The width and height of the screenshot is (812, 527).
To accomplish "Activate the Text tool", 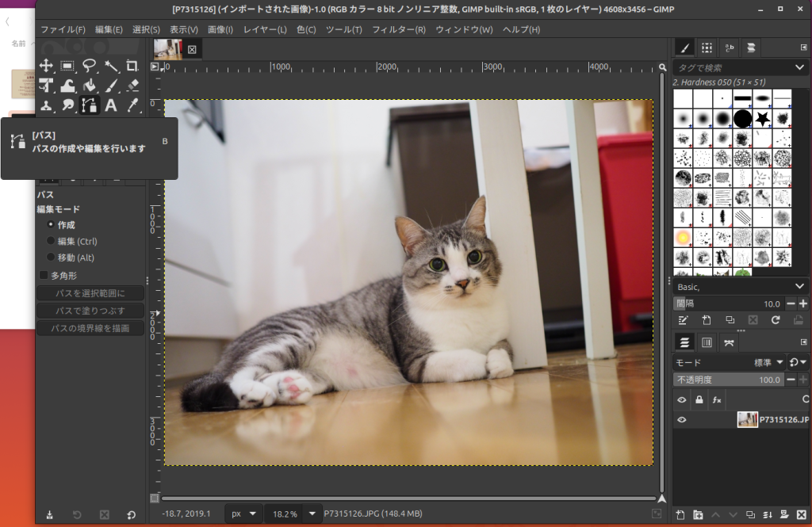I will [x=111, y=105].
